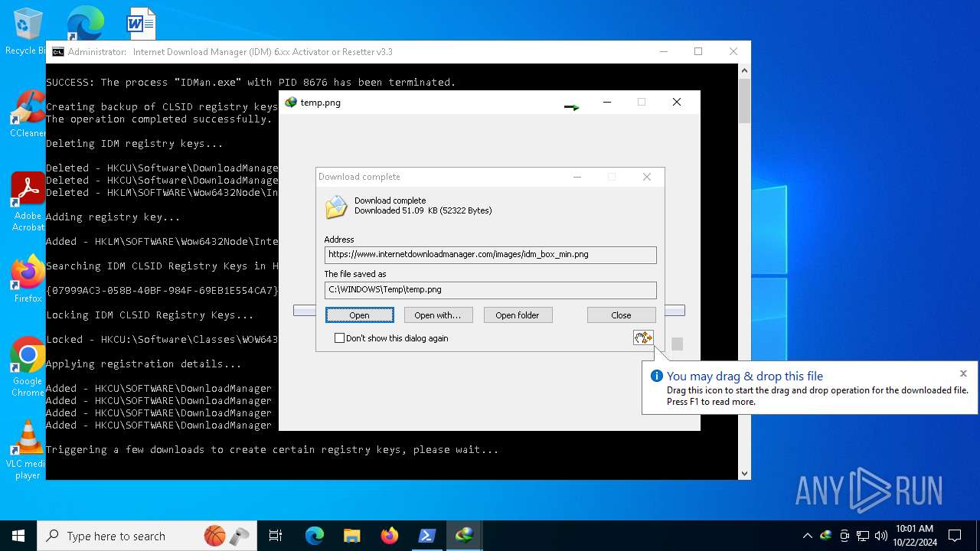The image size is (980, 551).
Task: Click the download complete folder icon
Action: pyautogui.click(x=336, y=207)
